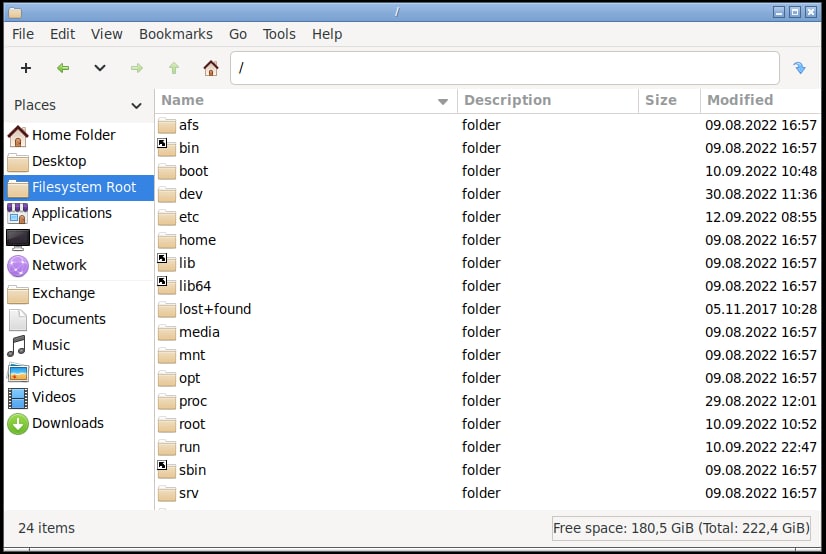The image size is (826, 554).
Task: Open a new tab with plus icon
Action: coord(26,68)
